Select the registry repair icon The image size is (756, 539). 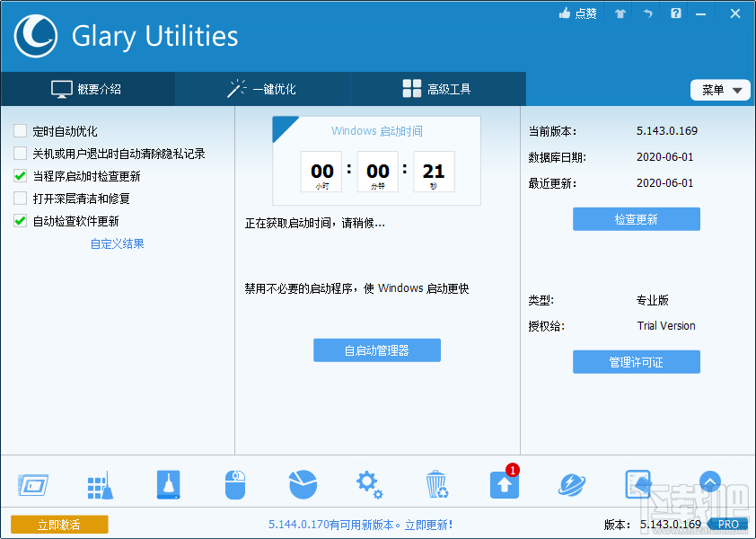100,483
